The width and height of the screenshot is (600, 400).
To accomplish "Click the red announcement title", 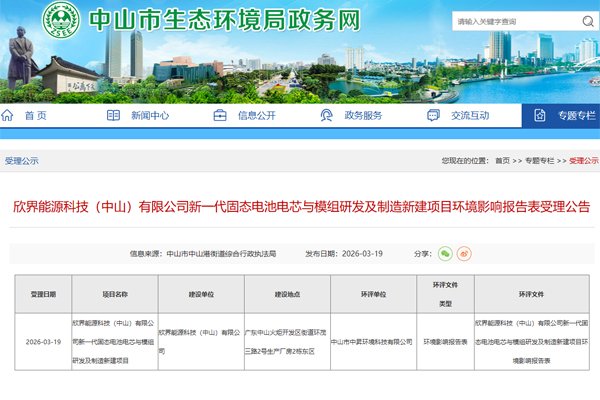I will [302, 207].
